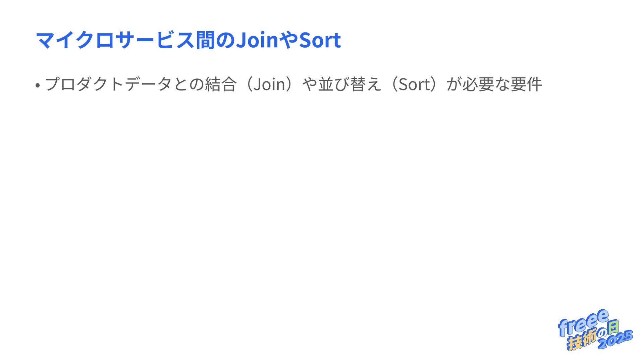Click the 'や' character in the title

[288, 40]
